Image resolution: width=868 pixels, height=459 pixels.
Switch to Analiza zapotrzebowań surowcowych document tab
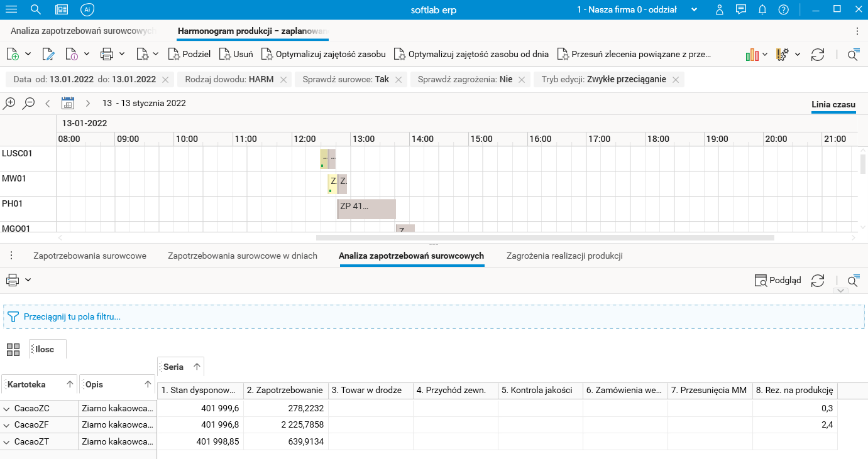(82, 31)
